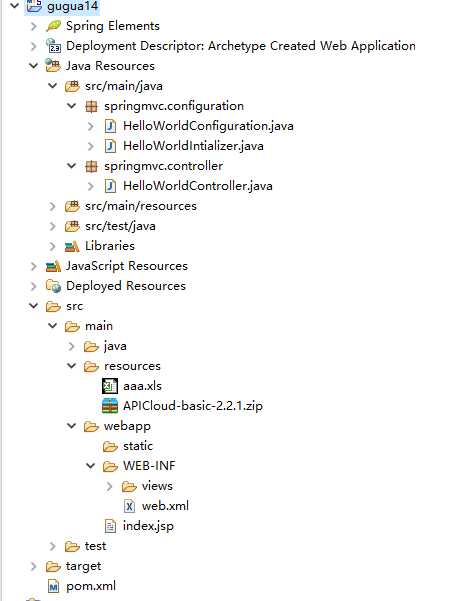
Task: Collapse the webapp folder
Action: tap(72, 426)
